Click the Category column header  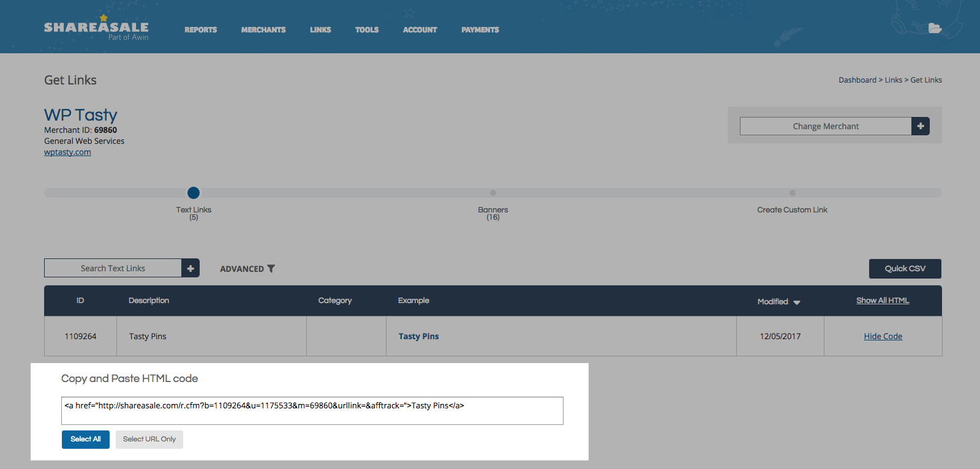335,301
